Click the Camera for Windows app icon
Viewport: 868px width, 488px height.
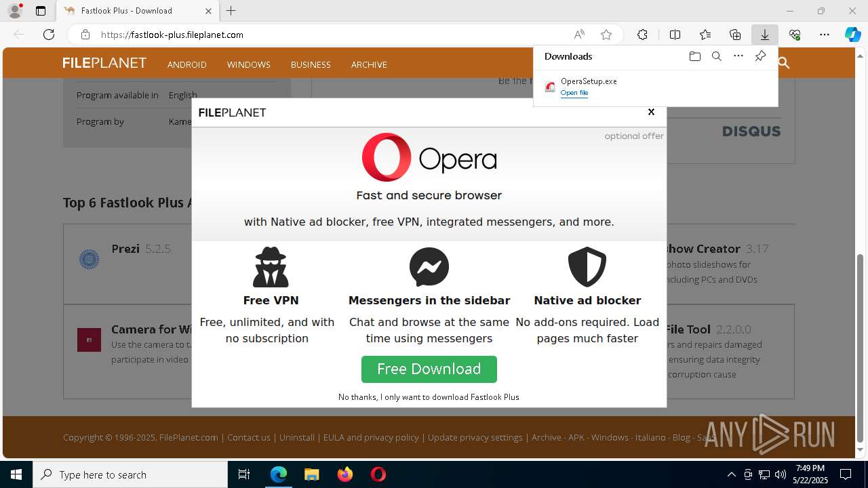click(x=89, y=340)
